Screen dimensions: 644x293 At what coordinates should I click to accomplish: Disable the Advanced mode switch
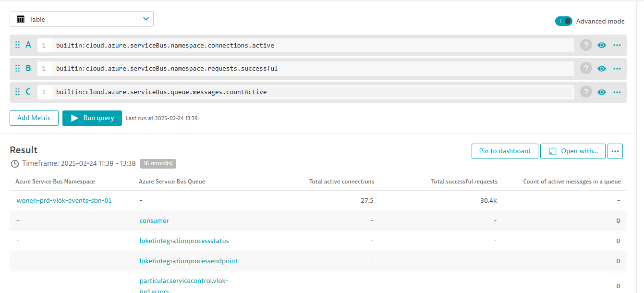point(563,21)
